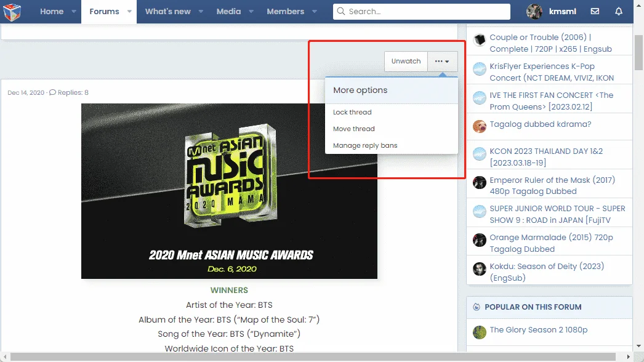Select Manage reply bans option

click(365, 145)
